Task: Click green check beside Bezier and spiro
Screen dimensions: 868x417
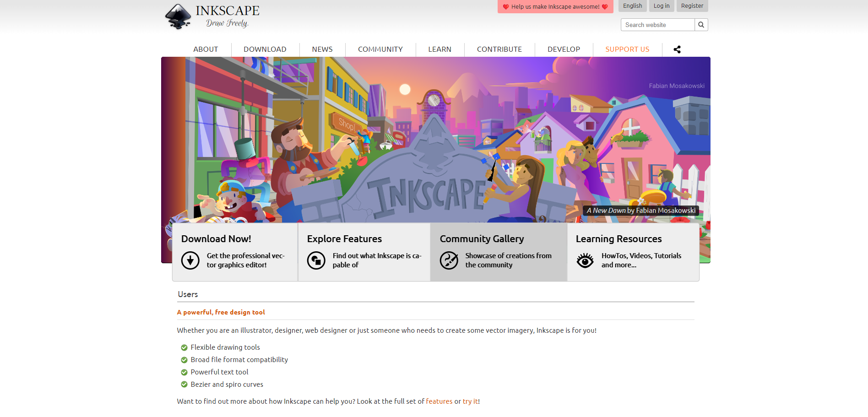Action: [x=184, y=385]
